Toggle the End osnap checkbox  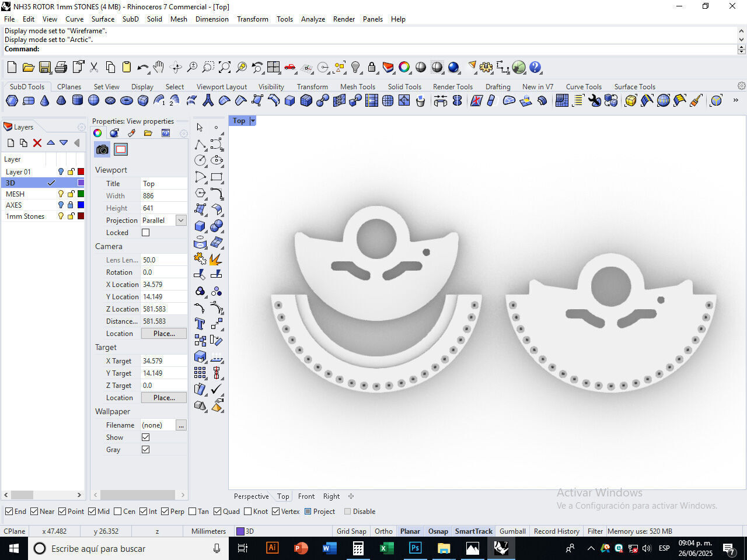(9, 512)
